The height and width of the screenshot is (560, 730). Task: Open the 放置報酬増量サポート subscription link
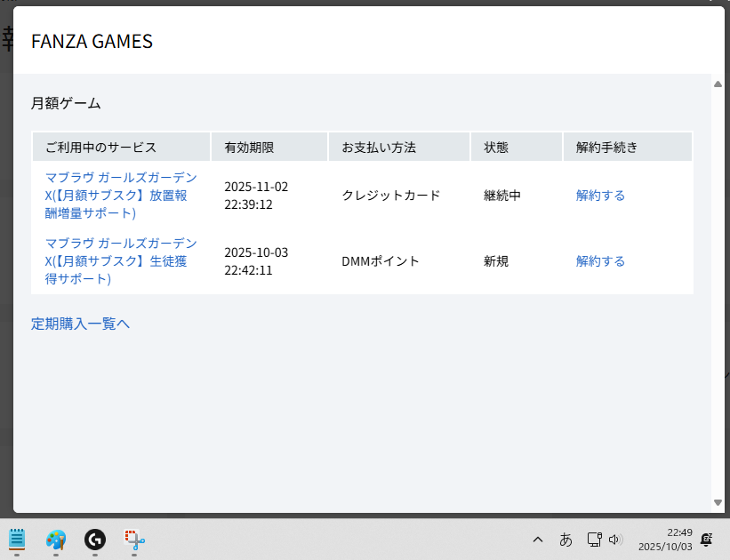coord(121,196)
